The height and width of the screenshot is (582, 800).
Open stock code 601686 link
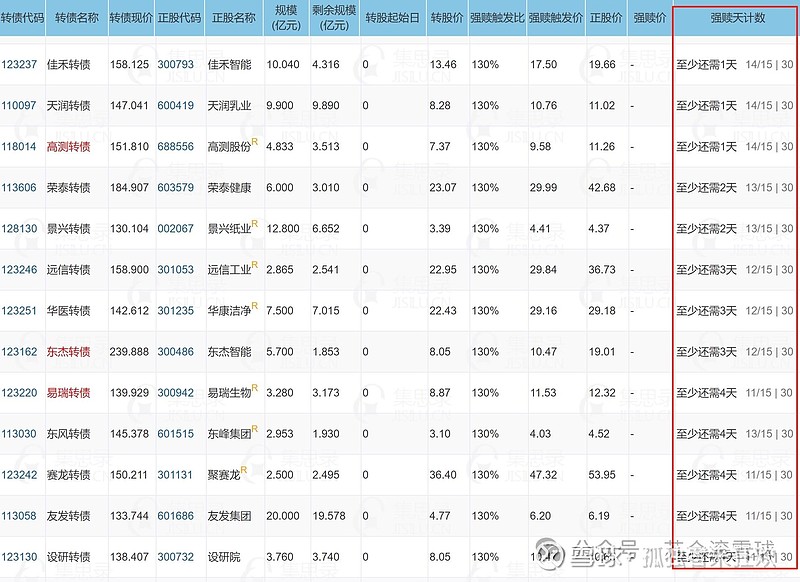176,516
